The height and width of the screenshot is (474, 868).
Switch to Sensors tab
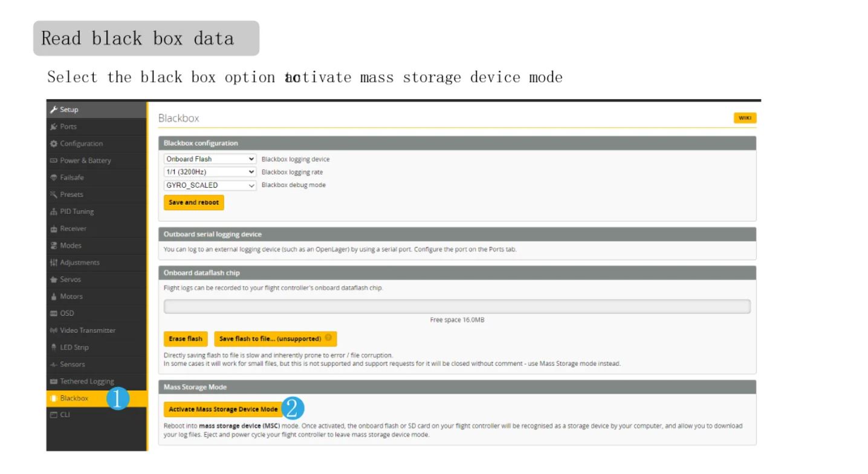coord(96,364)
